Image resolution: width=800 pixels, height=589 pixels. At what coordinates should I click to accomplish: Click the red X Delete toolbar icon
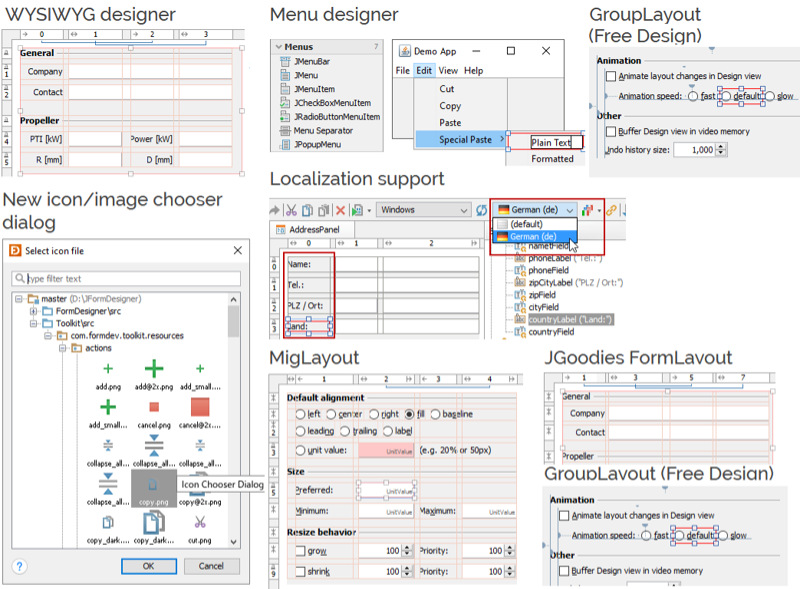click(x=340, y=210)
